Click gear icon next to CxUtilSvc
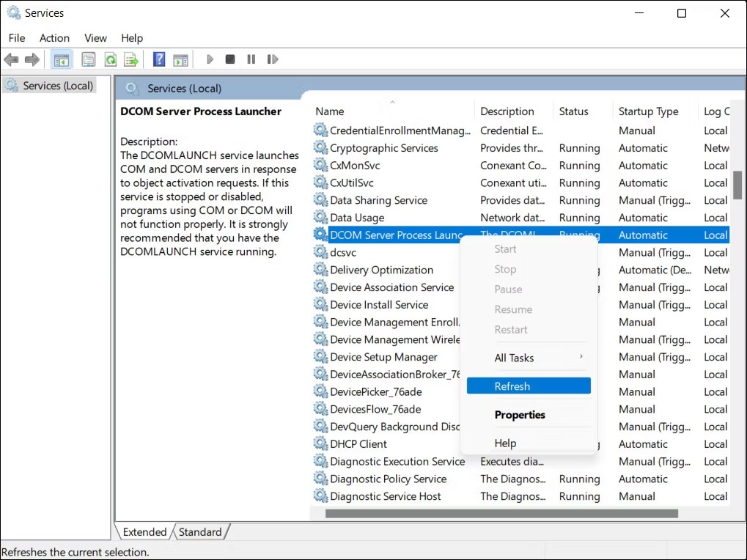Image resolution: width=747 pixels, height=560 pixels. 320,183
